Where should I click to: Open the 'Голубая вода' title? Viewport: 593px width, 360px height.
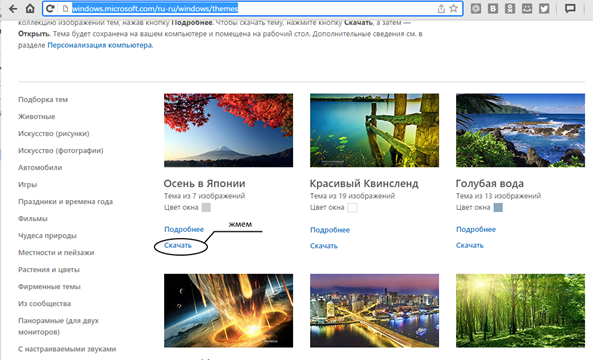pyautogui.click(x=489, y=183)
